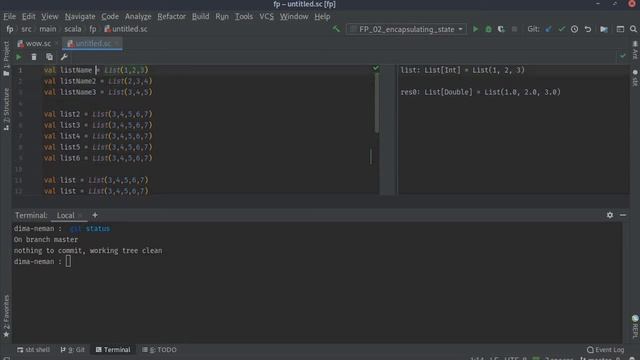Open the REPL tool window on right
Viewport: 640px width, 360px height.
coord(635,327)
